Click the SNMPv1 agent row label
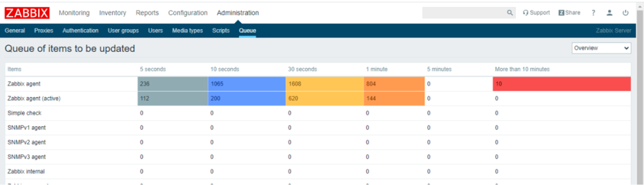 point(27,128)
